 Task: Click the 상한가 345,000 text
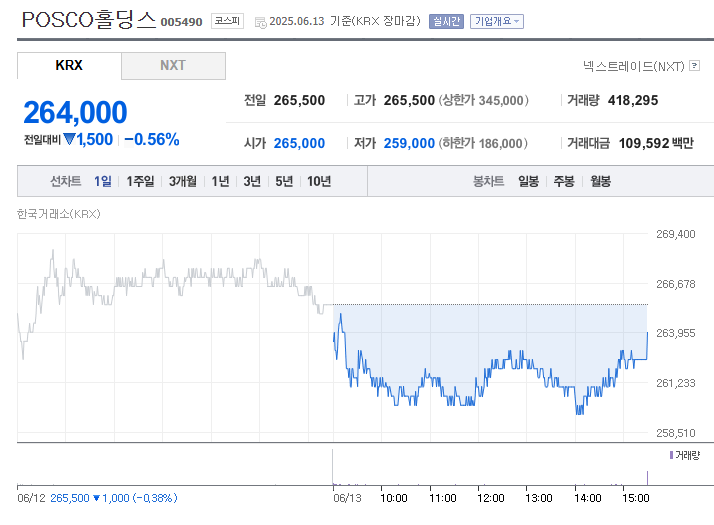coord(484,100)
